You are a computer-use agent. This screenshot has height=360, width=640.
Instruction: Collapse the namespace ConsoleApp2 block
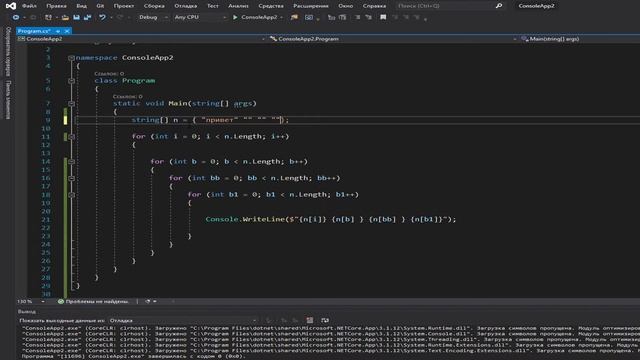pos(71,58)
